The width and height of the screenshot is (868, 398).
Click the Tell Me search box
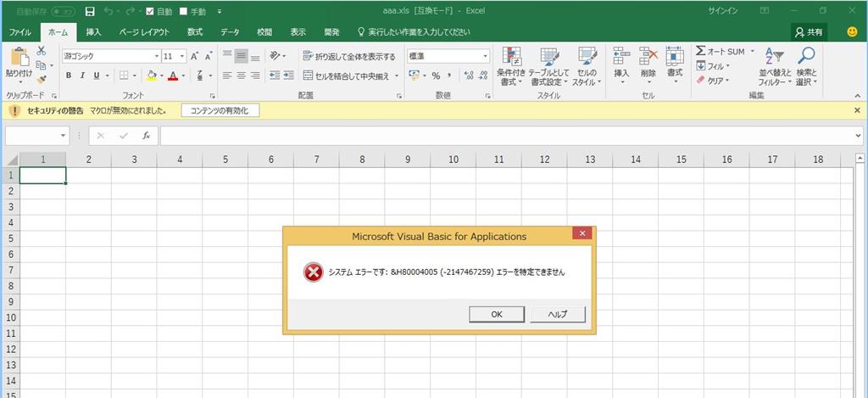click(415, 32)
